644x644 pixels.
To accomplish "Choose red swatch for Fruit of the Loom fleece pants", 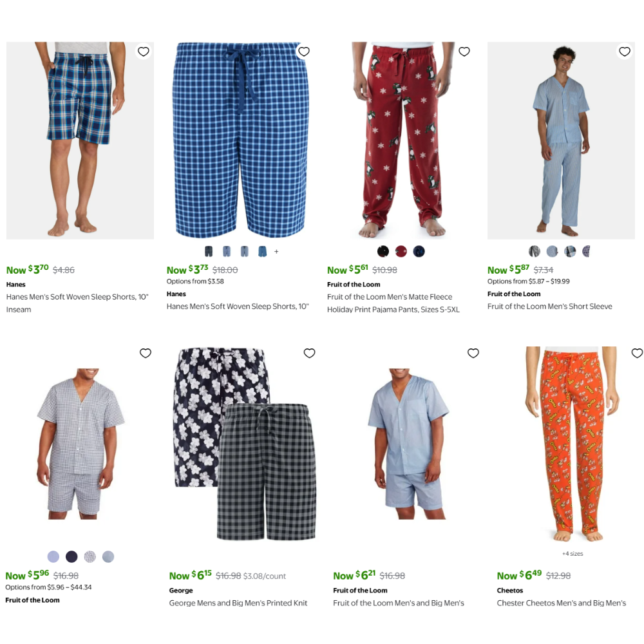I will (x=401, y=251).
